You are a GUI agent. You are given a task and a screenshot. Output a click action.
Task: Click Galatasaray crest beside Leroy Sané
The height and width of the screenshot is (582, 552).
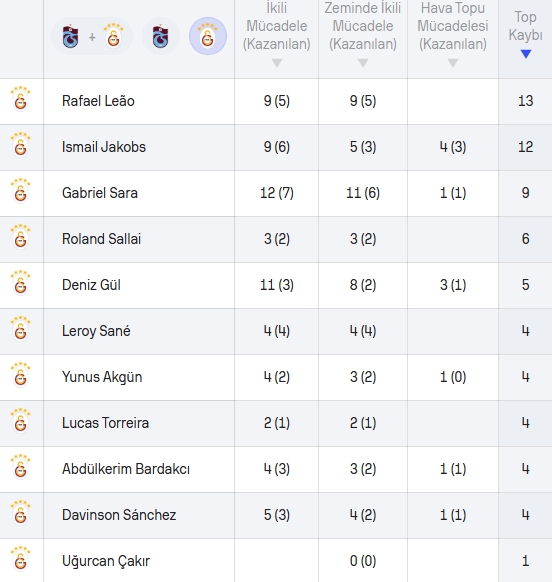(20, 329)
